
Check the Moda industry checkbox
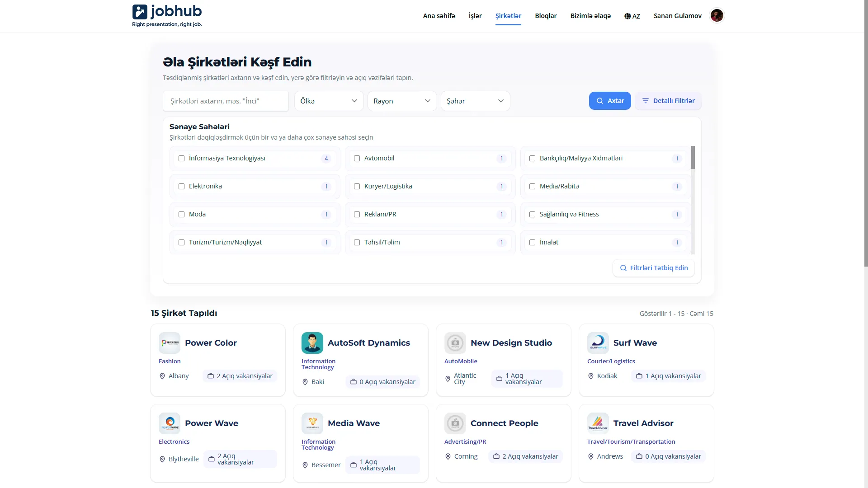(181, 215)
